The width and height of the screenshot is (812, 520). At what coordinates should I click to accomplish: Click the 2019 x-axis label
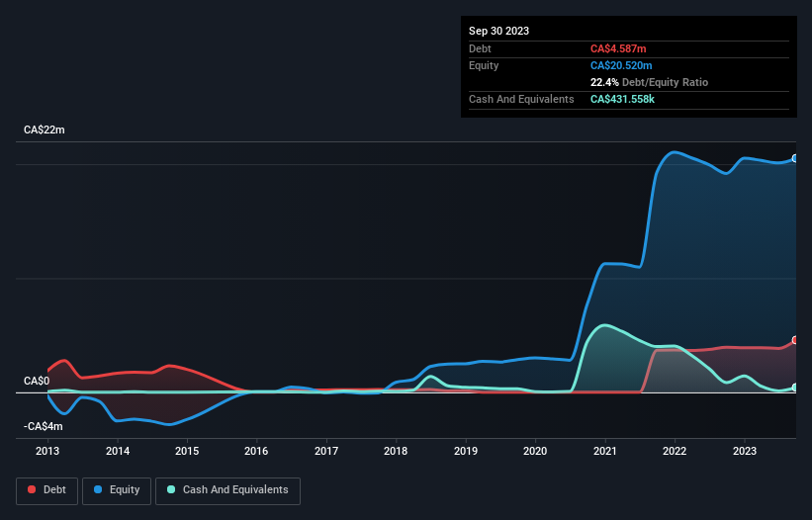[466, 451]
